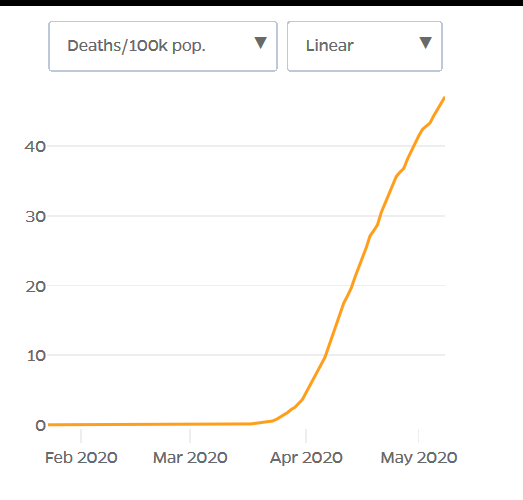
Task: Click the May 2020 axis label
Action: [419, 457]
